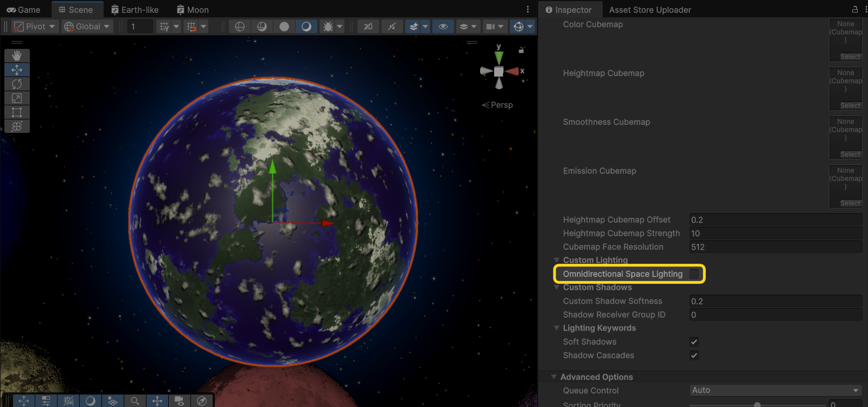Image resolution: width=868 pixels, height=407 pixels.
Task: Click the scene camera settings icon
Action: point(490,26)
